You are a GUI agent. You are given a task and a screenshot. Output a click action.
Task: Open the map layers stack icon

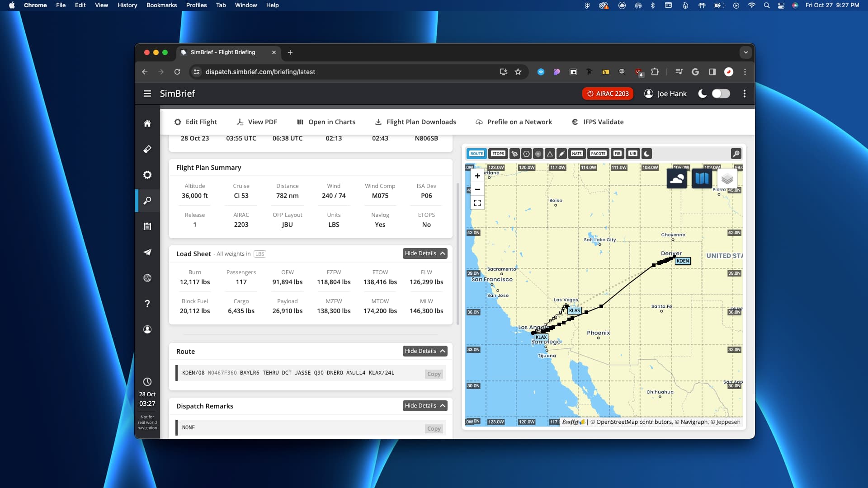pyautogui.click(x=727, y=179)
